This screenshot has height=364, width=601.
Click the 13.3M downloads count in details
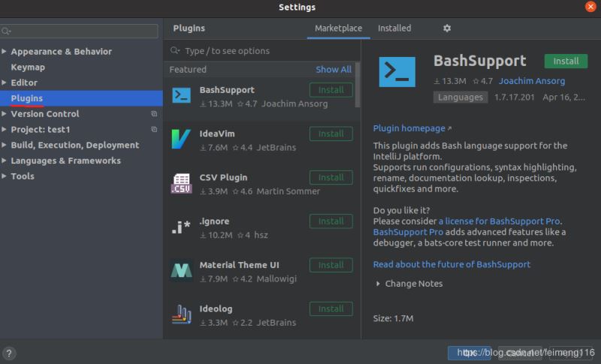[x=450, y=81]
